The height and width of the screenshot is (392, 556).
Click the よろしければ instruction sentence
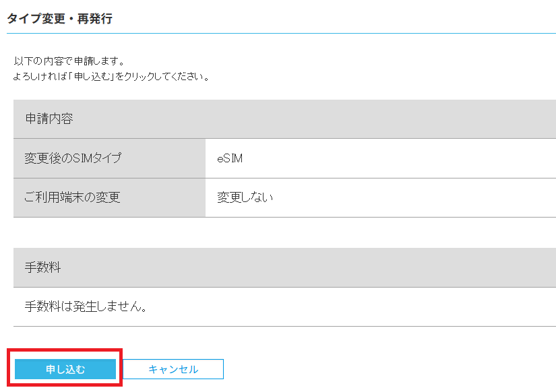point(111,76)
